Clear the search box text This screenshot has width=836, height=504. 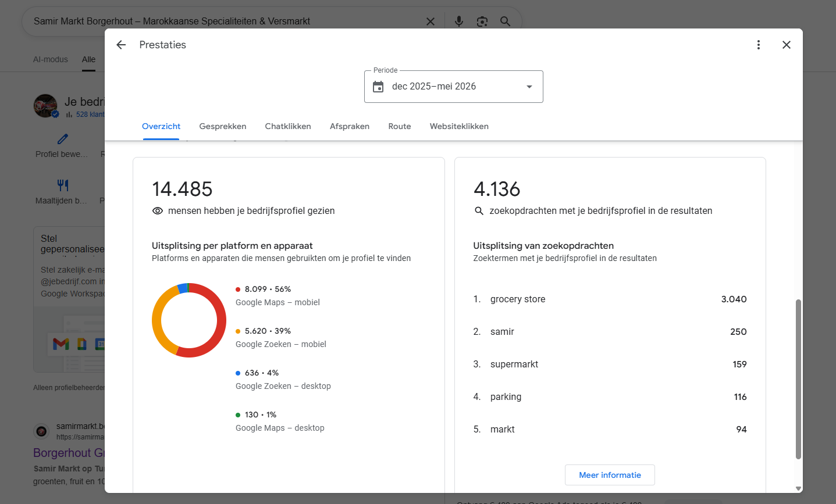click(431, 22)
